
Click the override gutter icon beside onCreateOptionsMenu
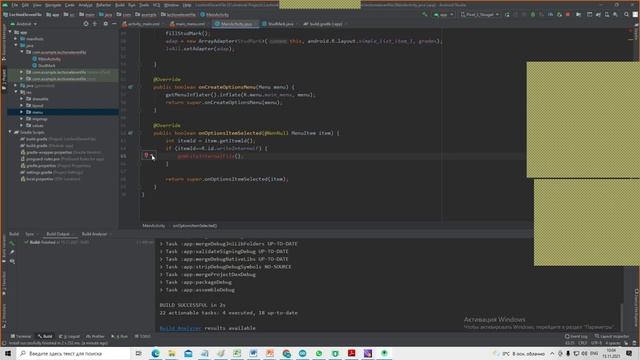[130, 87]
